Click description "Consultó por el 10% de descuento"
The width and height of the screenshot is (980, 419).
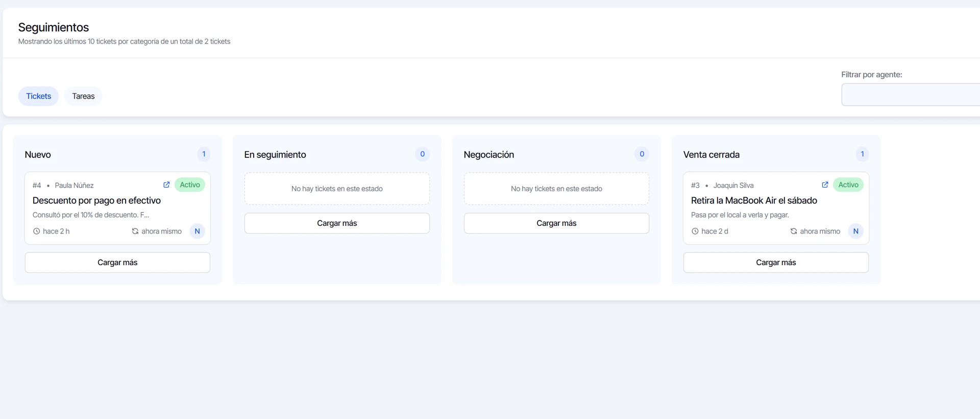(91, 215)
